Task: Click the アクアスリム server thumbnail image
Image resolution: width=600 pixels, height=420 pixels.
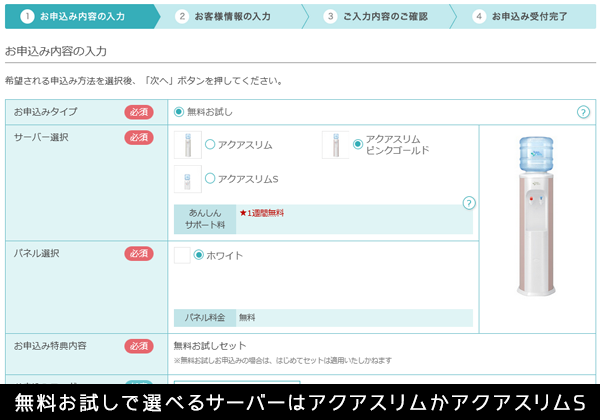Action: pos(188,145)
